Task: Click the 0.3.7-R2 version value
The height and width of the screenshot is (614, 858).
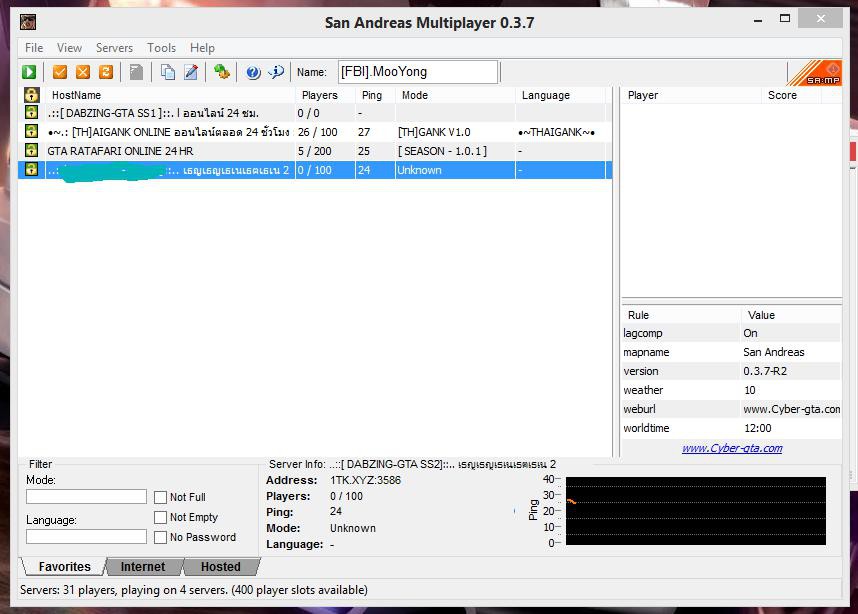Action: 765,371
